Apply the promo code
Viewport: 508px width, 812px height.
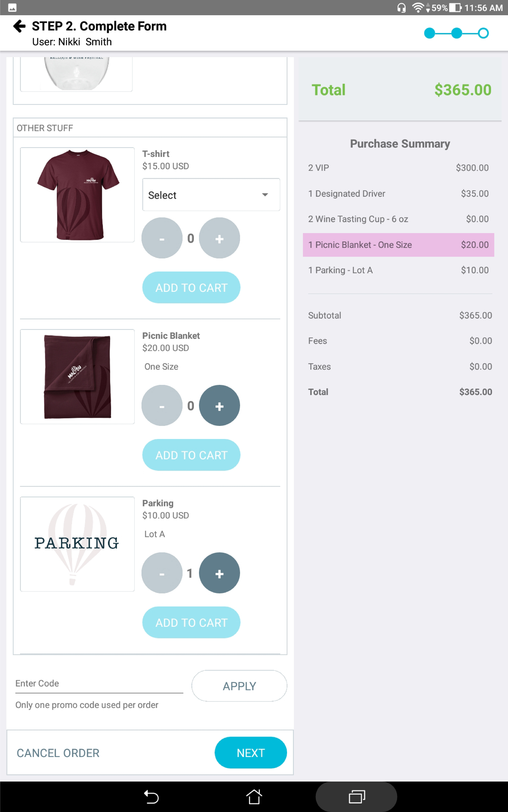pos(239,686)
